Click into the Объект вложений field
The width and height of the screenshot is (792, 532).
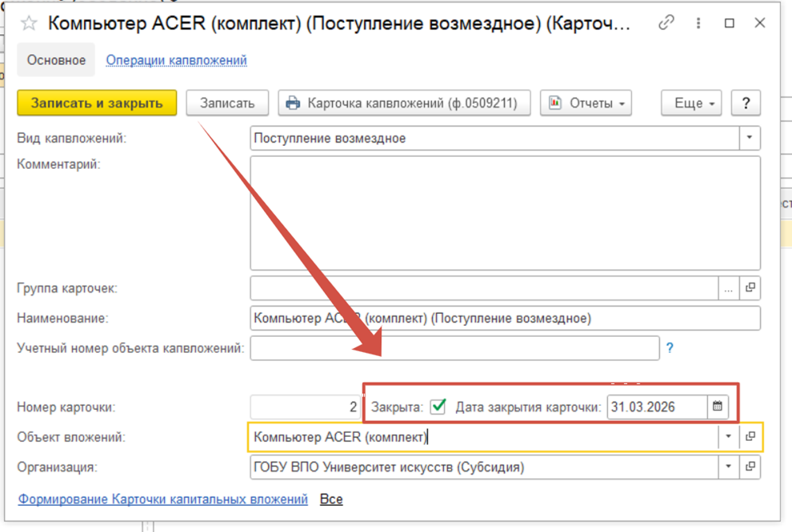coord(484,437)
